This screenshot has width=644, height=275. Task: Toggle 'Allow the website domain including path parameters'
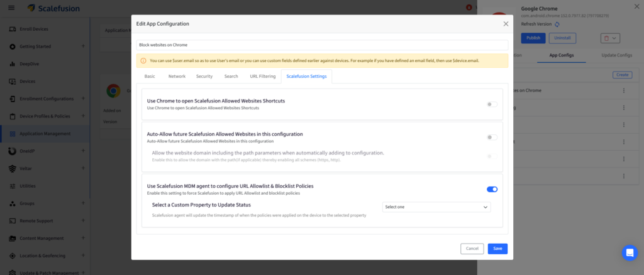point(492,156)
